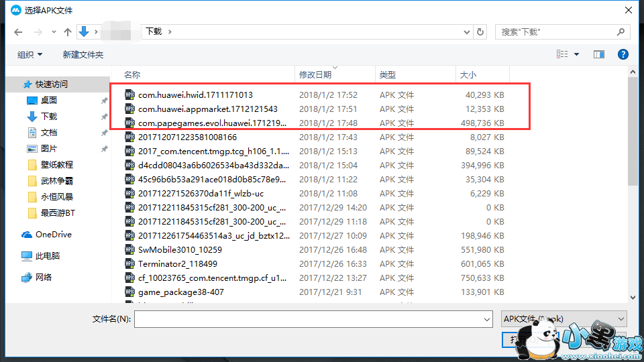644x362 pixels.
Task: Refresh the 下载 folder listing
Action: tap(480, 32)
